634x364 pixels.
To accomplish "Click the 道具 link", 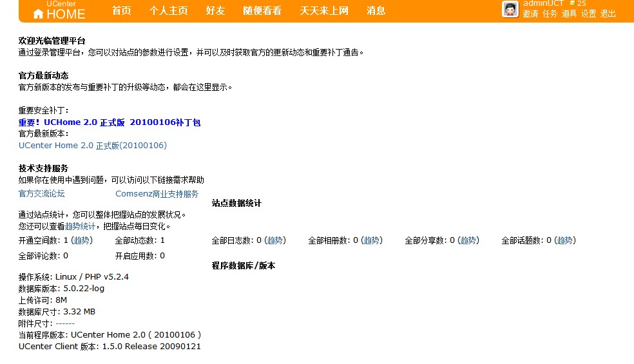I will click(570, 14).
